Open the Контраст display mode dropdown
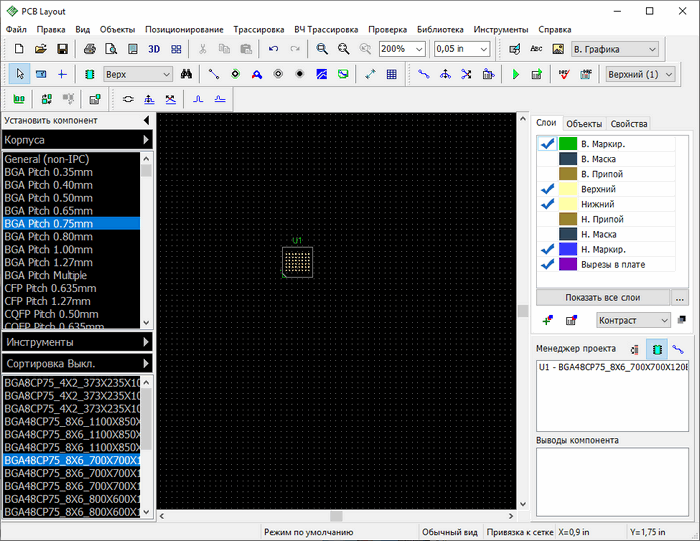This screenshot has width=700, height=541. tap(664, 320)
